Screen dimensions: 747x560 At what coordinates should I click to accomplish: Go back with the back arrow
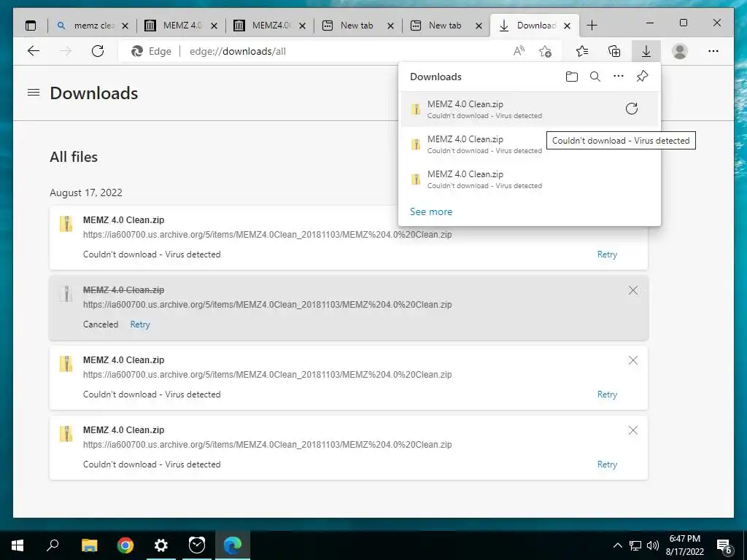tap(34, 51)
